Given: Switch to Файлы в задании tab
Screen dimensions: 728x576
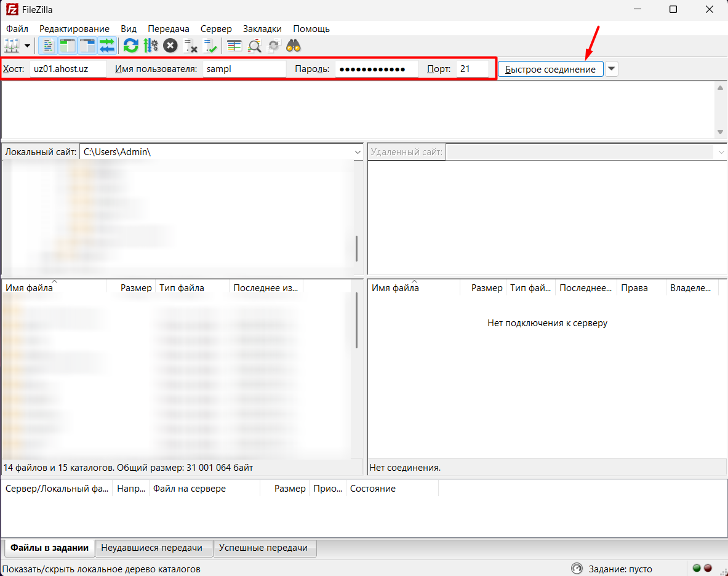Looking at the screenshot, I should coord(50,548).
